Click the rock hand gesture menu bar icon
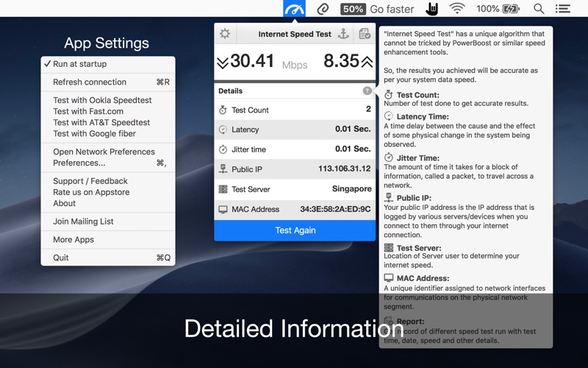 point(432,9)
